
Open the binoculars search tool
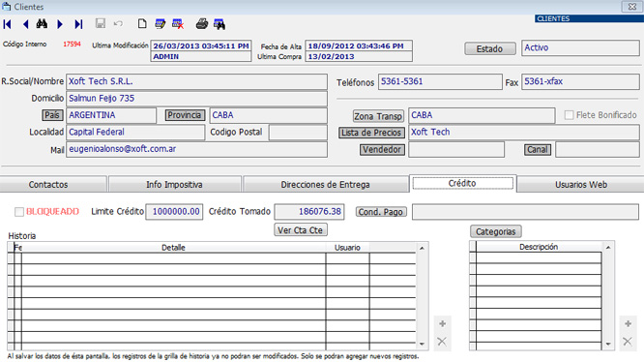pos(42,24)
